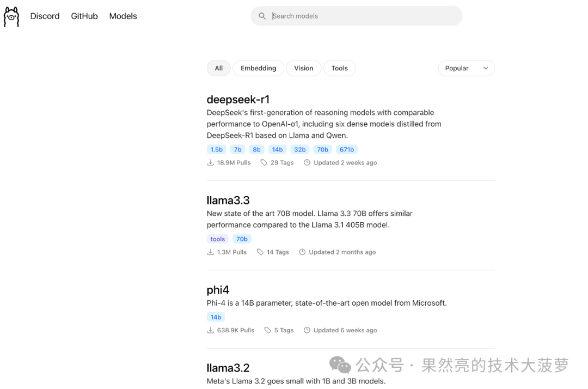
Task: Click the 14b size tag of deepseek-r1
Action: tap(278, 150)
